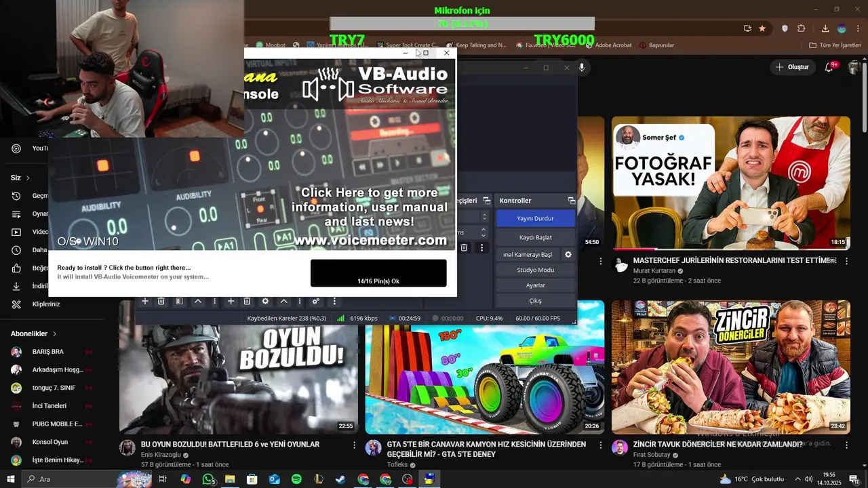This screenshot has height=488, width=868.
Task: Open source properties gear in OBS toolbar
Action: coord(265,301)
